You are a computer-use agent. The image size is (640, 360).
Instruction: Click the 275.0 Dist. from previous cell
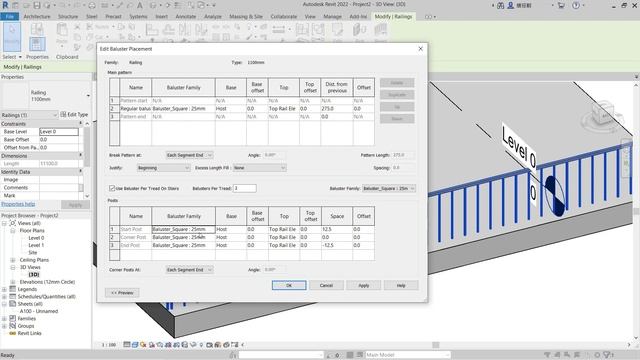(x=337, y=109)
